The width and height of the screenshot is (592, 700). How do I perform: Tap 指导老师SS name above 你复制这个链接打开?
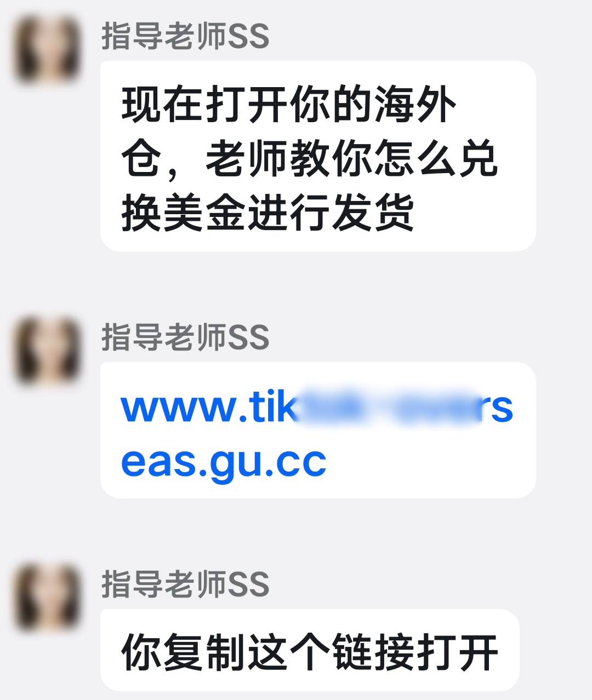(185, 584)
